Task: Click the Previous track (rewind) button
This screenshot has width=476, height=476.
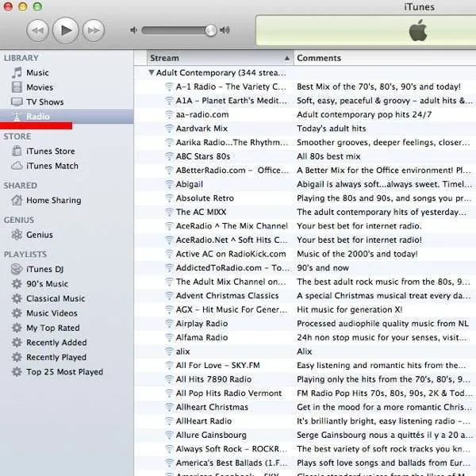Action: pos(37,30)
